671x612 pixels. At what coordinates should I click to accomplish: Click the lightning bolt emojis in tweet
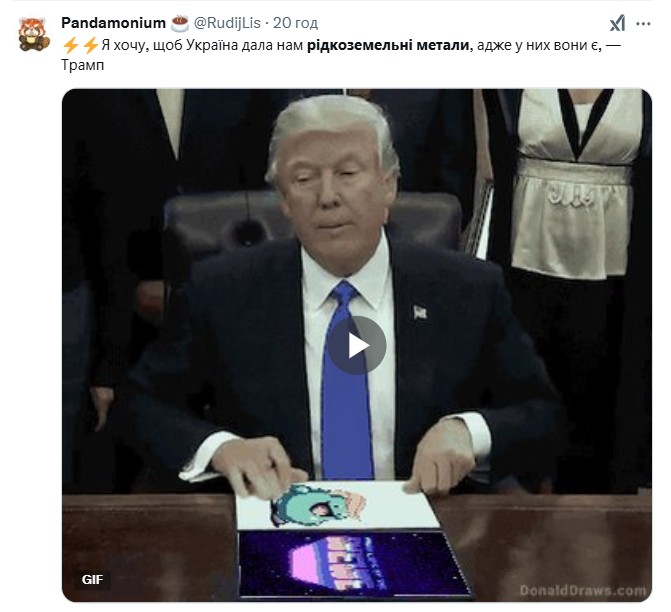pyautogui.click(x=80, y=45)
